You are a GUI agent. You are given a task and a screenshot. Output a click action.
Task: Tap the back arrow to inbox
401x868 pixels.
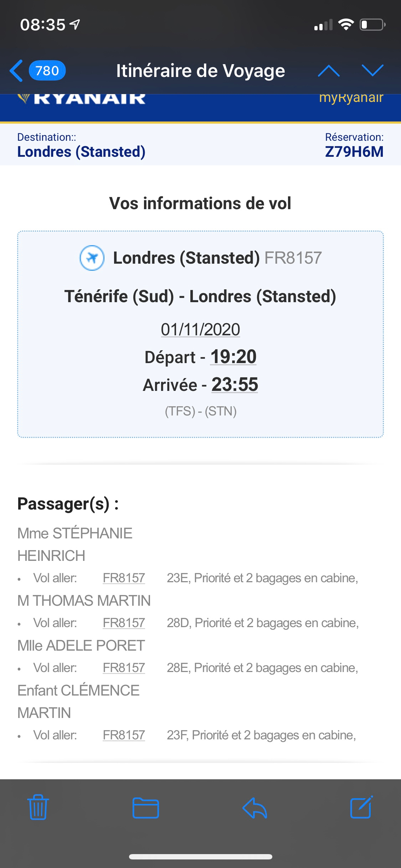[16, 71]
